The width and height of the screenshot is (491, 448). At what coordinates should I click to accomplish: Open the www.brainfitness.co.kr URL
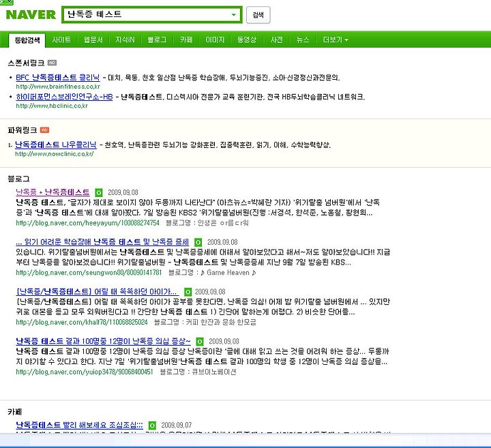click(58, 87)
